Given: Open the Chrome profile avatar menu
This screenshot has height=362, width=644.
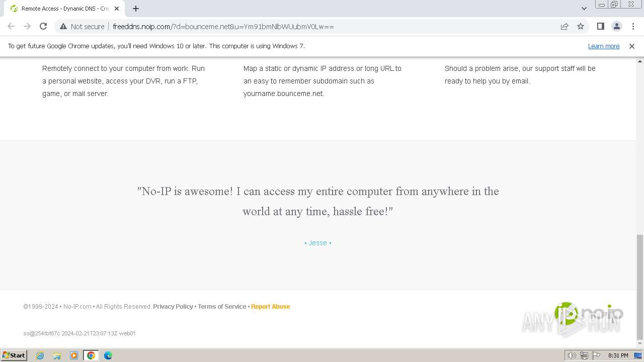Looking at the screenshot, I should click(x=617, y=26).
